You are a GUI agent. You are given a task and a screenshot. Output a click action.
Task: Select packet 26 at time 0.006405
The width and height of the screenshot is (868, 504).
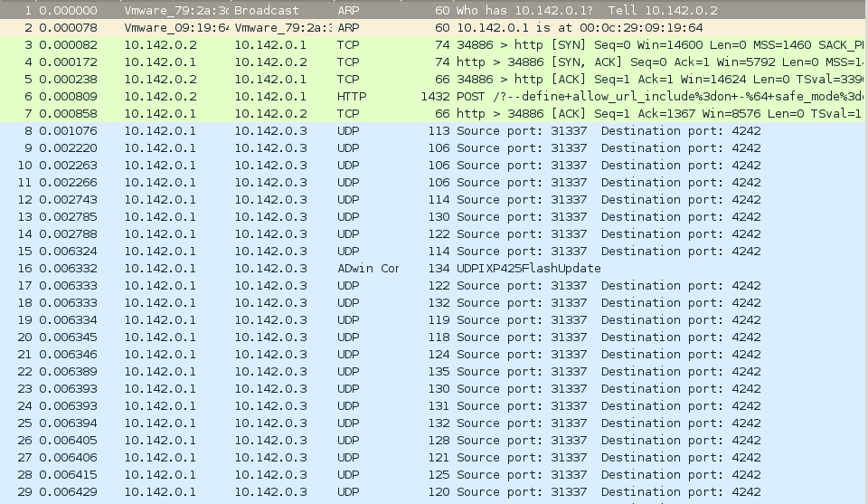(434, 439)
